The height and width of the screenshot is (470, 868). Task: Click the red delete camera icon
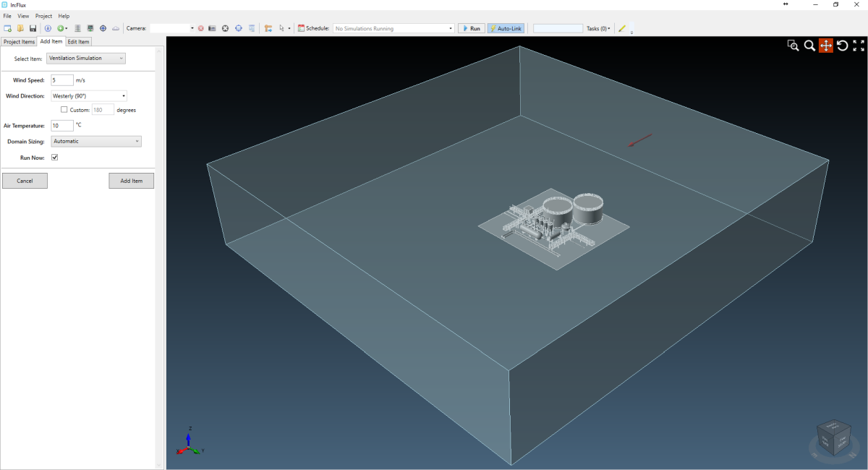tap(201, 28)
